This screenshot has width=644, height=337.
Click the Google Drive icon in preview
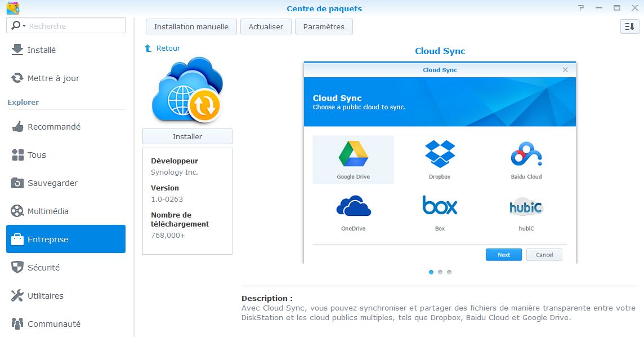353,154
